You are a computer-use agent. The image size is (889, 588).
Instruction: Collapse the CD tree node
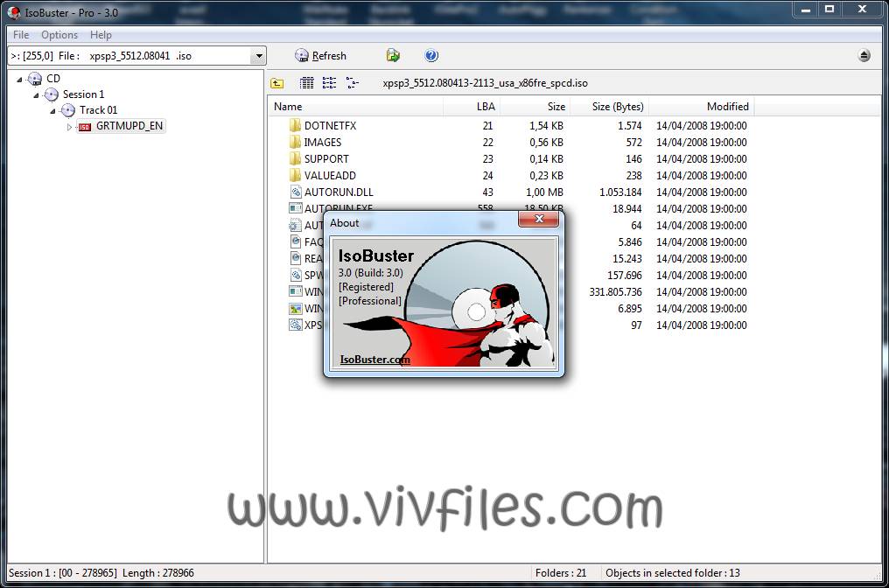coord(19,80)
